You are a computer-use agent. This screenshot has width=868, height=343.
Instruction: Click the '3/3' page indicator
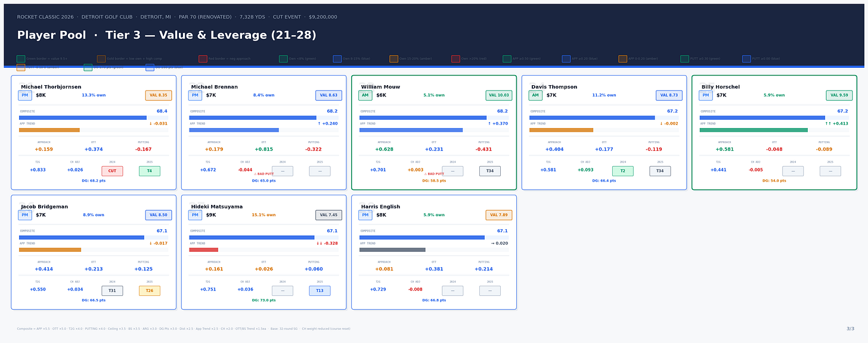850,328
